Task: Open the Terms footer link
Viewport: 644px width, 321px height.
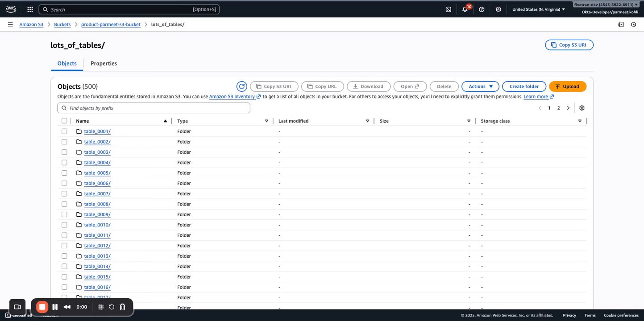Action: click(x=590, y=315)
